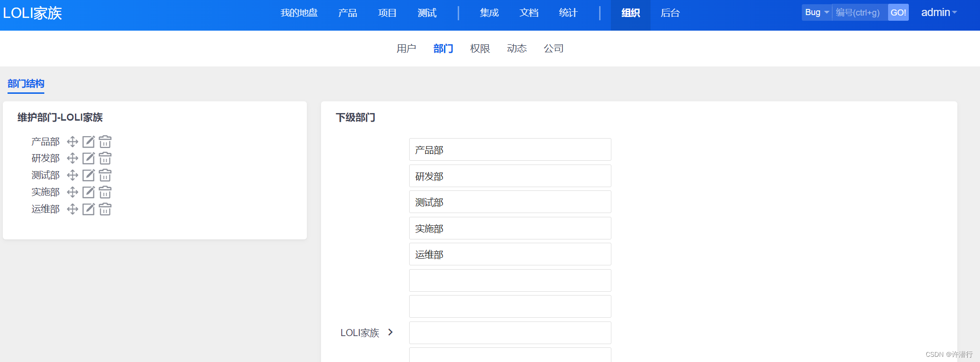The height and width of the screenshot is (362, 980).
Task: Edit 测试部 via its pencil icon
Action: (x=89, y=175)
